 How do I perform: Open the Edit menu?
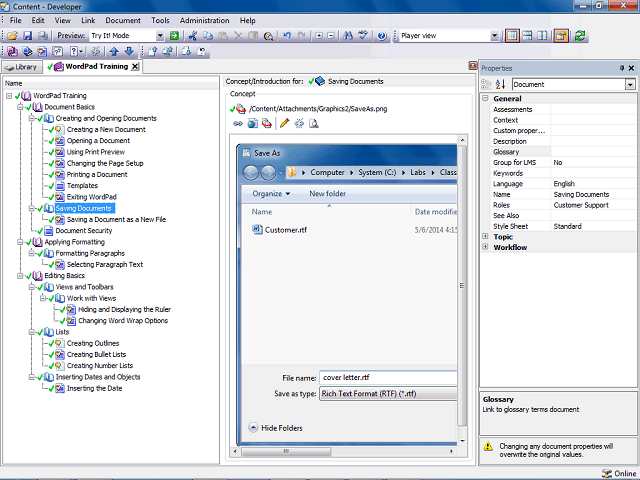38,20
